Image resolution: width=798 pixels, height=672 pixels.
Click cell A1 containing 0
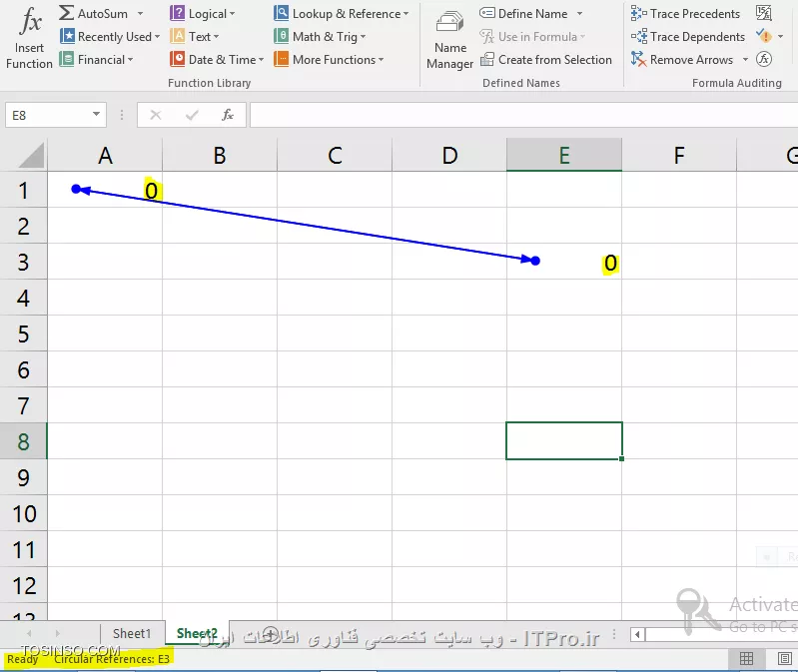pos(105,190)
